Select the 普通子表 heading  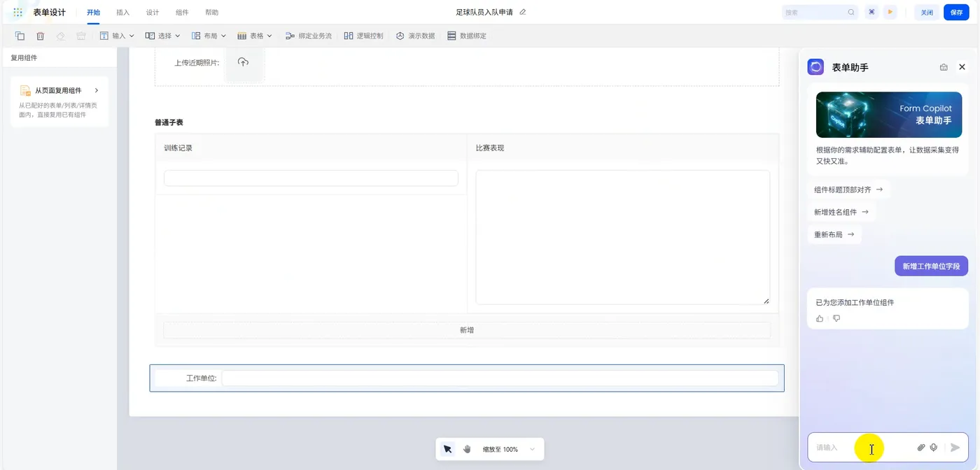[x=169, y=122]
